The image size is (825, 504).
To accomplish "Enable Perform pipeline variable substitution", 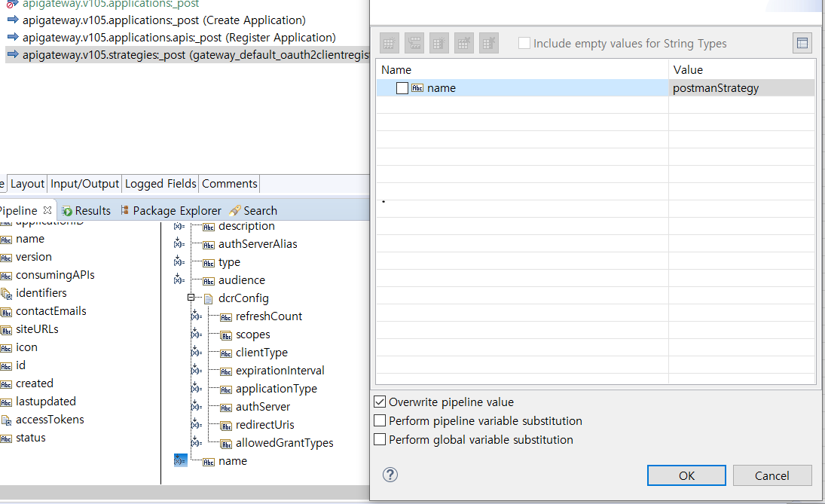I will pyautogui.click(x=380, y=421).
